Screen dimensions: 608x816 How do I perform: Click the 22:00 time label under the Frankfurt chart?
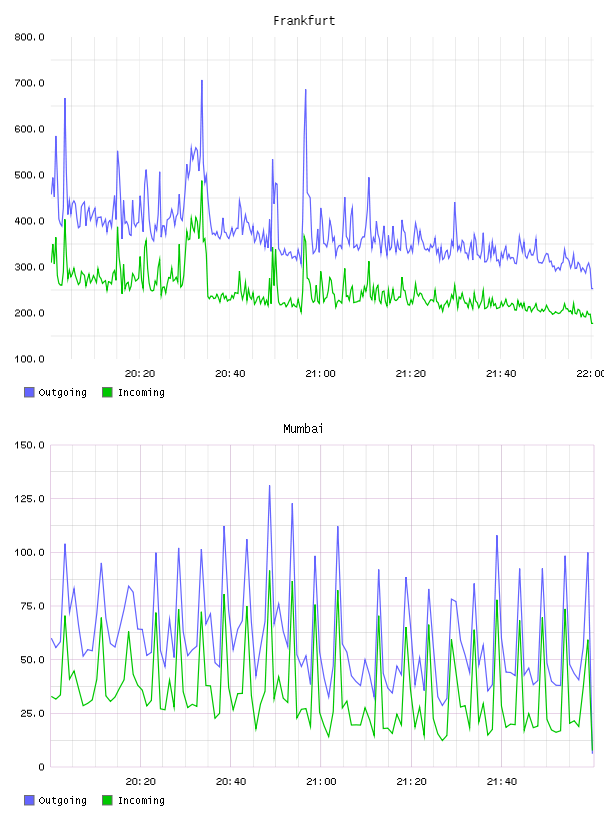coord(591,374)
